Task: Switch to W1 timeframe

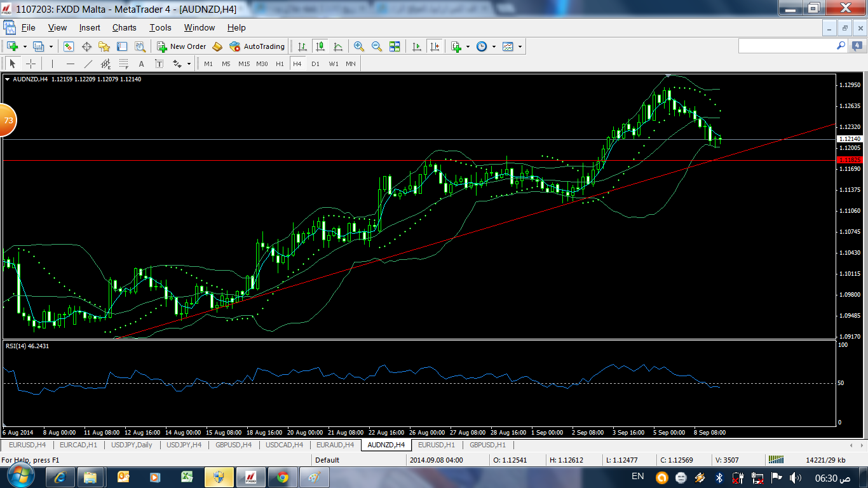Action: pyautogui.click(x=334, y=64)
